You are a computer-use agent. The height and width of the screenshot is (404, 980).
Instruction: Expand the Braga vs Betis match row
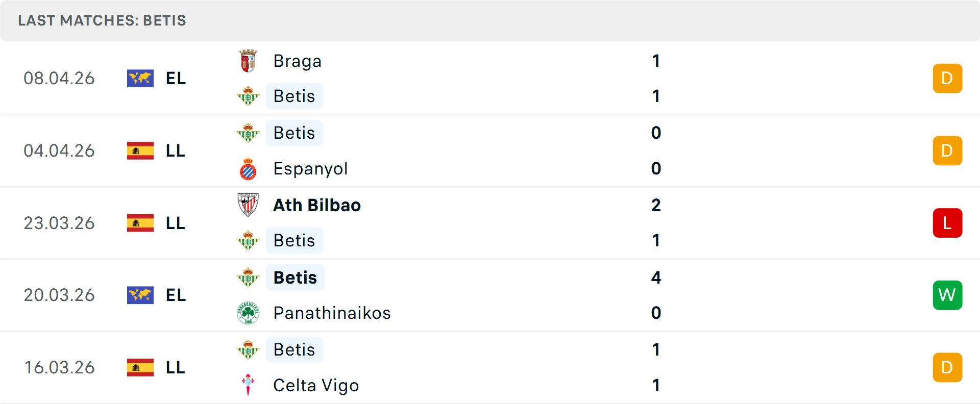pyautogui.click(x=490, y=78)
